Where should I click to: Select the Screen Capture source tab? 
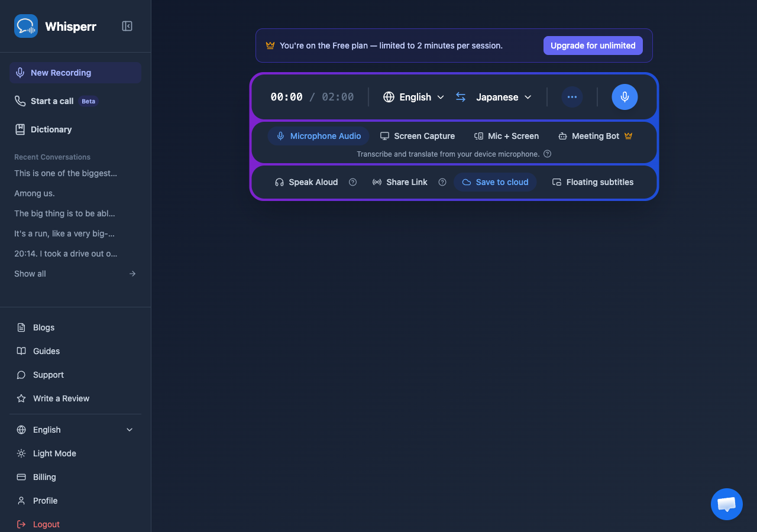tap(418, 136)
